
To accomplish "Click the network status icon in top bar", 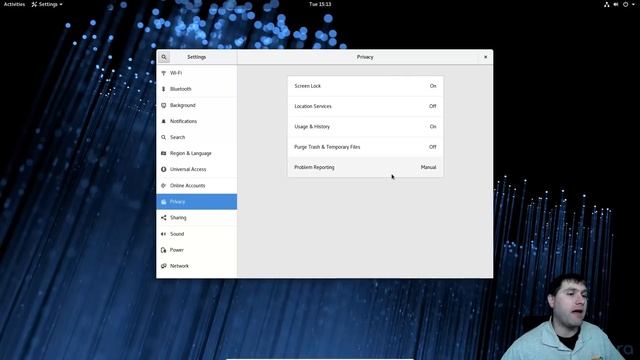I will [607, 4].
